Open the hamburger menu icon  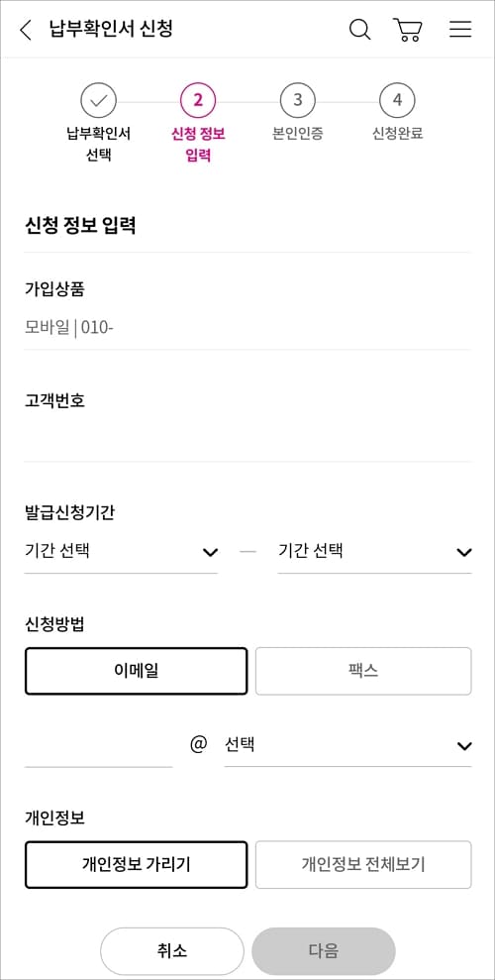[x=460, y=30]
